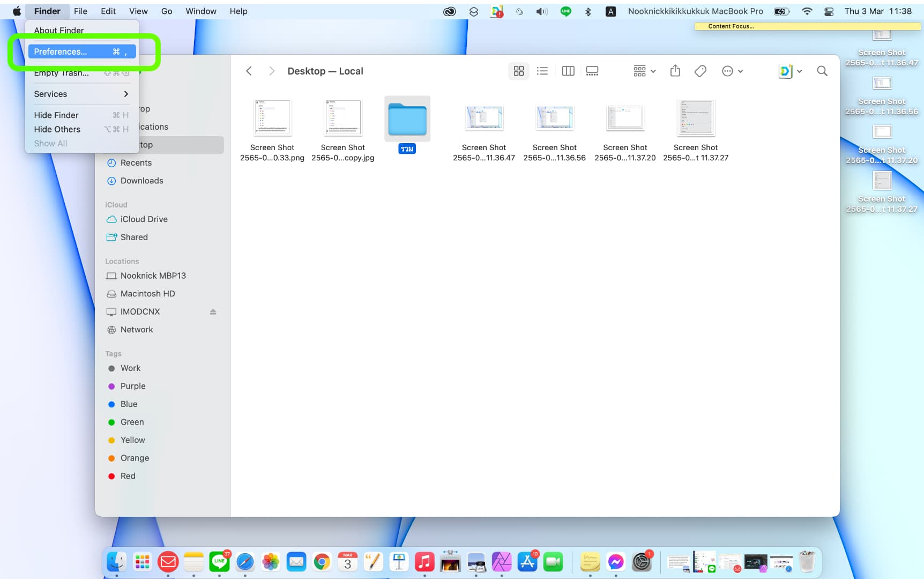Eject the IMODCNX volume

213,311
